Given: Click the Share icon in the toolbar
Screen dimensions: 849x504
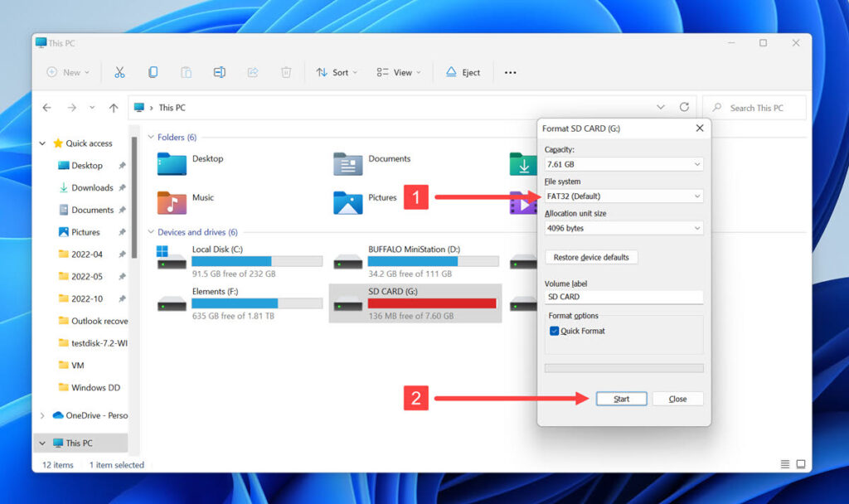Looking at the screenshot, I should click(x=252, y=72).
